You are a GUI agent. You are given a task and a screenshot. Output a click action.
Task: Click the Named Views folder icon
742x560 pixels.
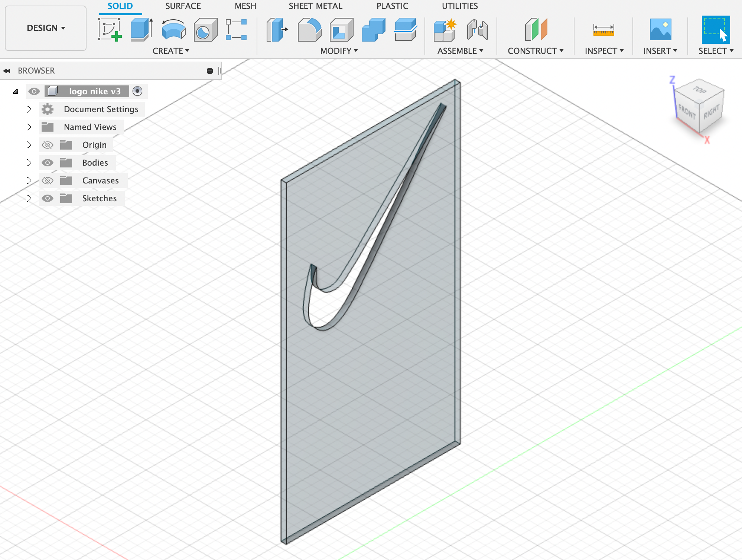click(48, 127)
